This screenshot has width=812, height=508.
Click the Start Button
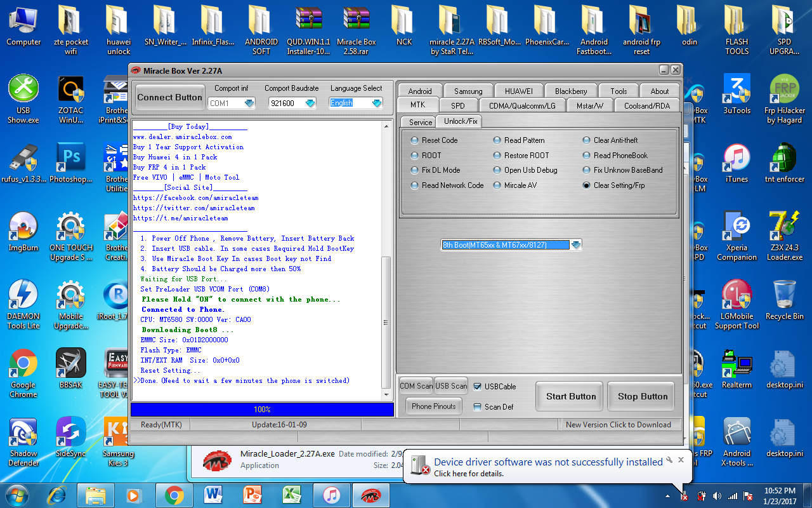[x=571, y=396]
